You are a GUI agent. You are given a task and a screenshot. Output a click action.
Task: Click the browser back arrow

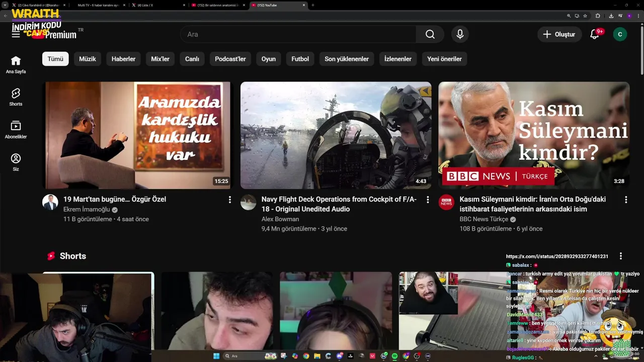pyautogui.click(x=6, y=16)
